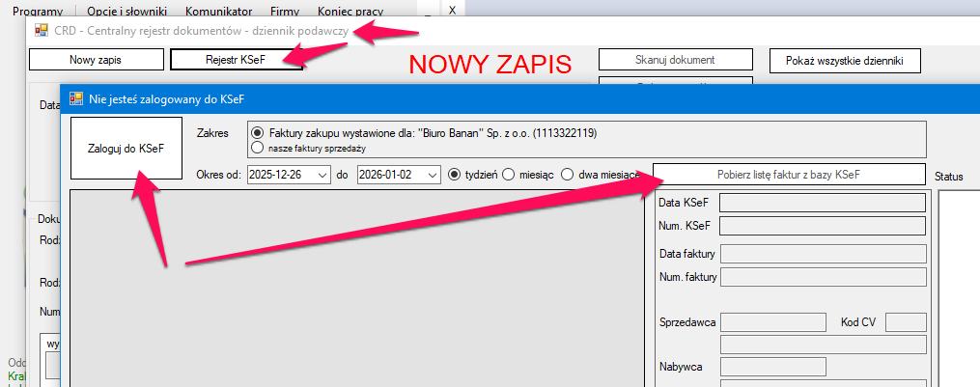
Task: Open the Komunikator menu
Action: point(220,12)
